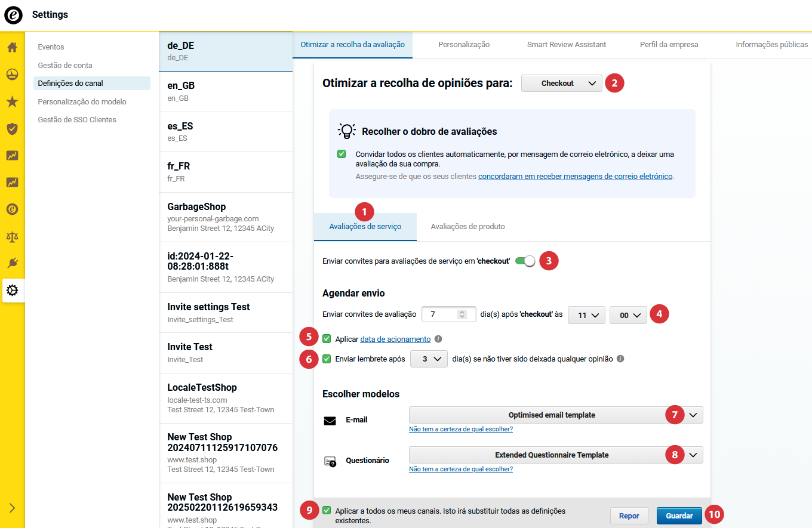The image size is (812, 528).
Task: Open the plug integrations sidebar icon
Action: (x=12, y=263)
